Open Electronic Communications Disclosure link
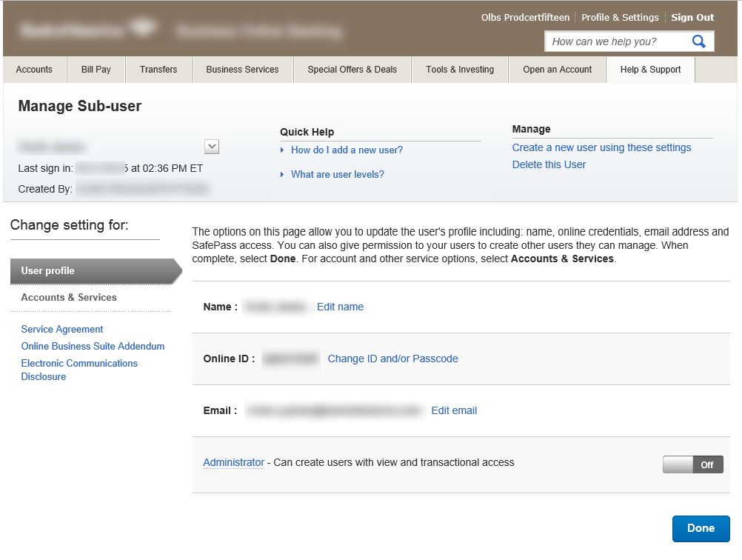The width and height of the screenshot is (742, 560). pos(79,370)
